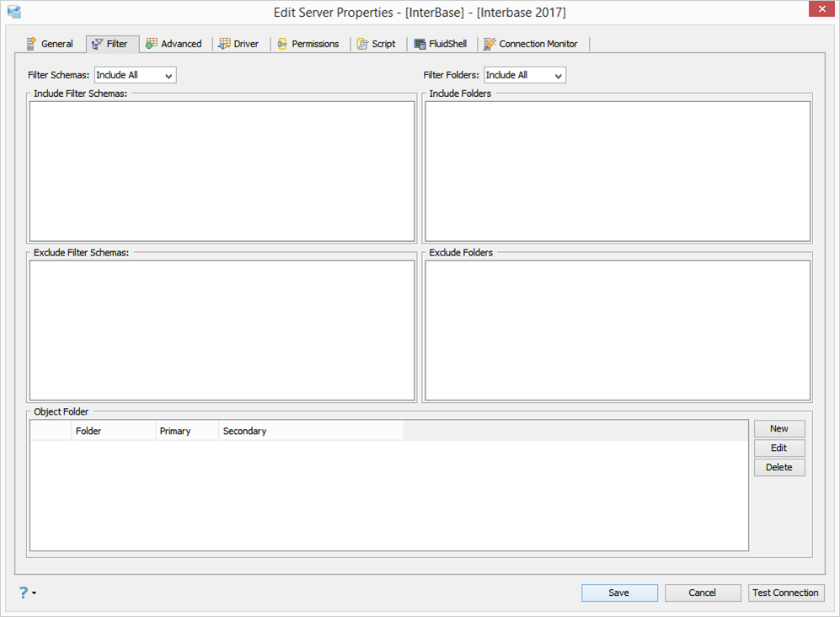Click the Save button
This screenshot has width=840, height=617.
point(619,593)
